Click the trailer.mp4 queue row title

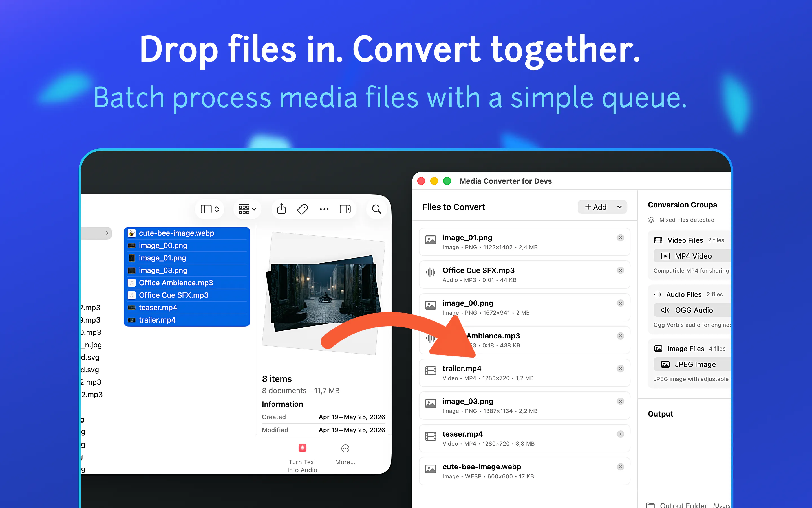pyautogui.click(x=462, y=369)
